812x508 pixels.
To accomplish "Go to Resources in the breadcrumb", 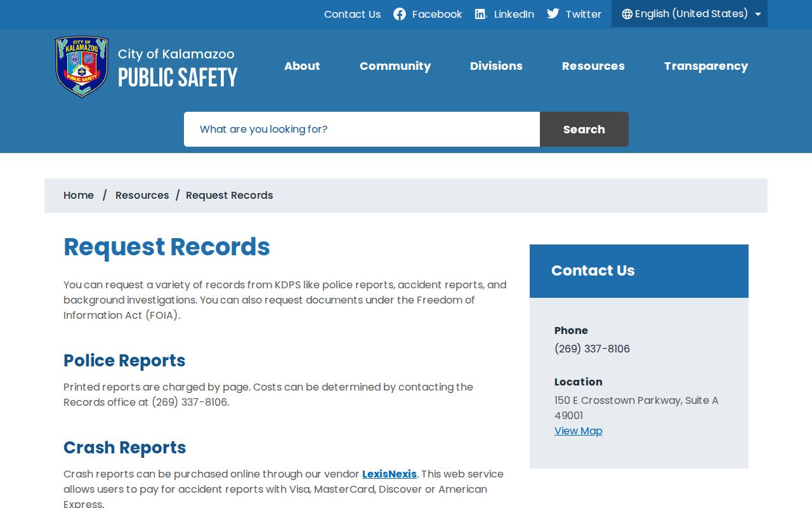I will (x=142, y=196).
